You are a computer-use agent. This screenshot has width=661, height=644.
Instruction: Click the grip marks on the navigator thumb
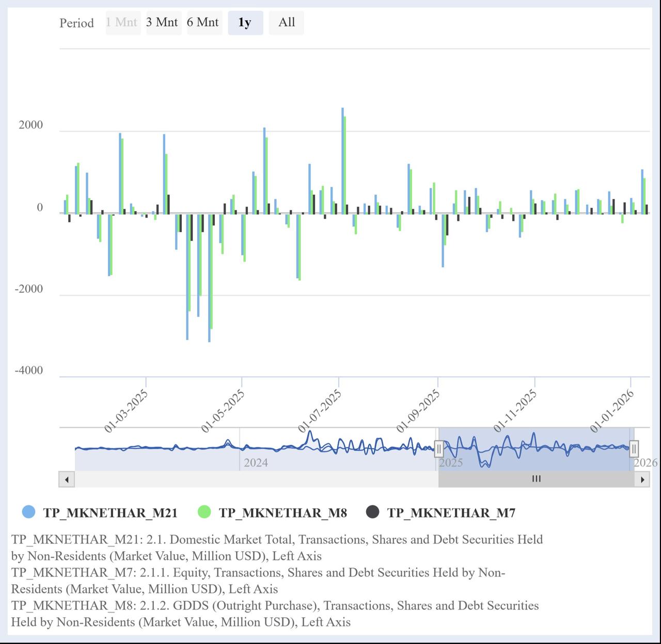click(536, 479)
